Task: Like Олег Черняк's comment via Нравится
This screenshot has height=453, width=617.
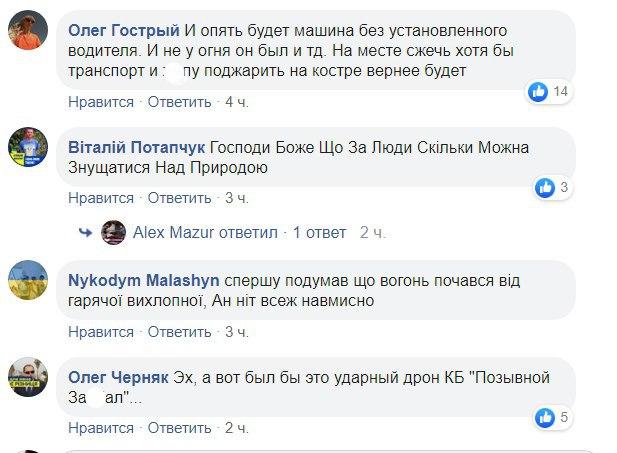Action: pos(100,427)
